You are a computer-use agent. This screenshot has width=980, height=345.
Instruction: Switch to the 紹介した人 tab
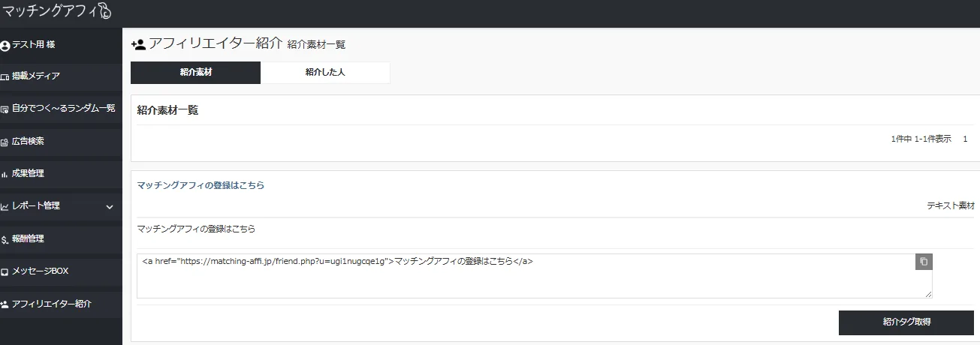click(x=325, y=73)
